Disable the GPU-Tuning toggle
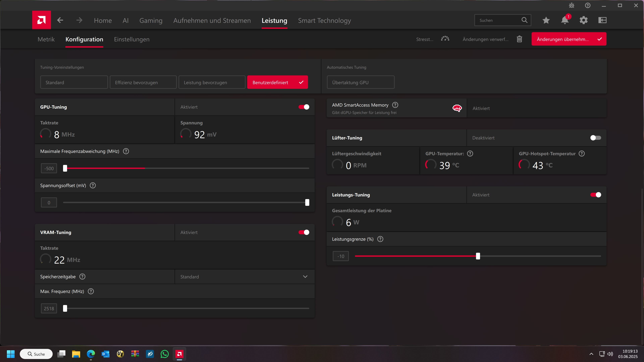The height and width of the screenshot is (362, 644). 304,107
